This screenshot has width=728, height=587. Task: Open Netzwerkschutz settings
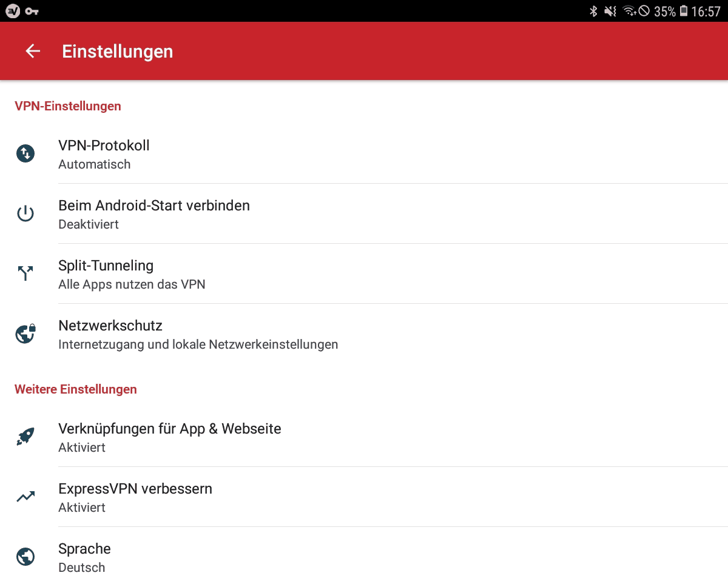coord(364,334)
